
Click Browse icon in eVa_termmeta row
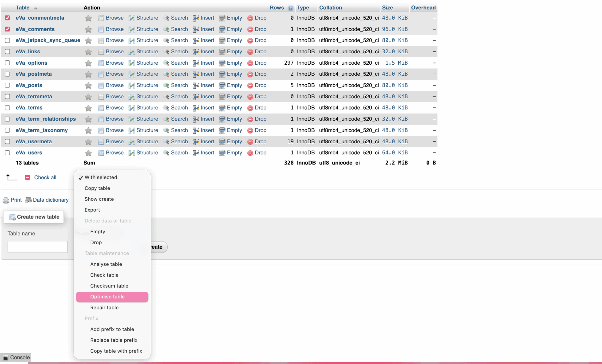click(x=101, y=97)
